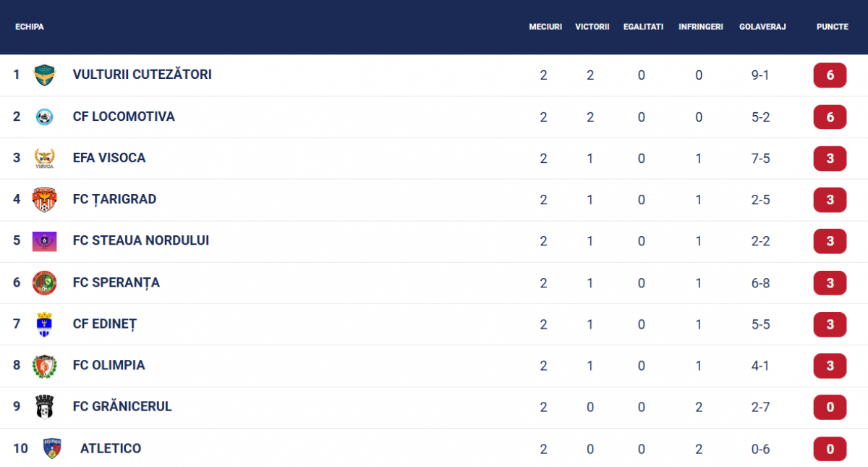Select the VICTORII column header
868x467 pixels.
click(x=592, y=27)
